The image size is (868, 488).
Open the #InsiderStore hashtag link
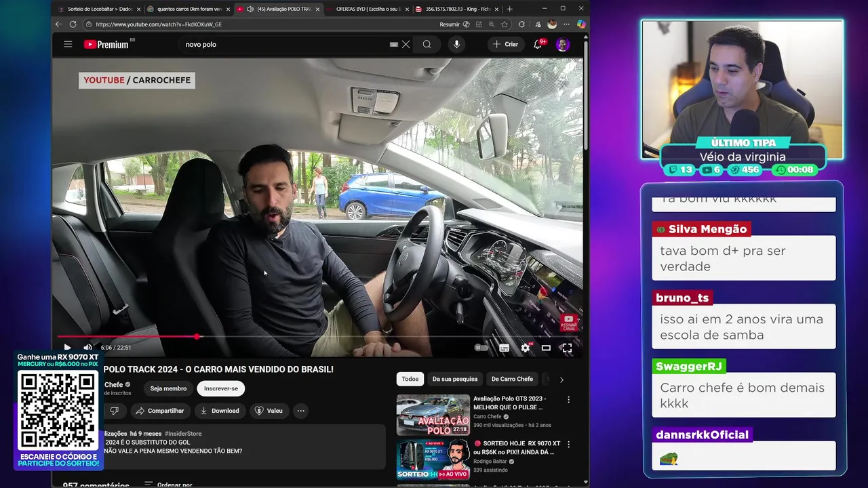(183, 434)
